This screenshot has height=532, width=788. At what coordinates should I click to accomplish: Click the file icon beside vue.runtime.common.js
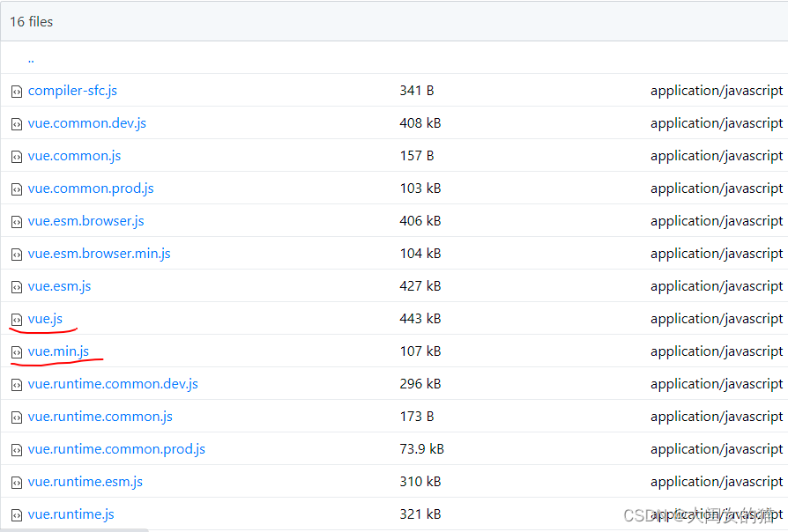pyautogui.click(x=17, y=417)
